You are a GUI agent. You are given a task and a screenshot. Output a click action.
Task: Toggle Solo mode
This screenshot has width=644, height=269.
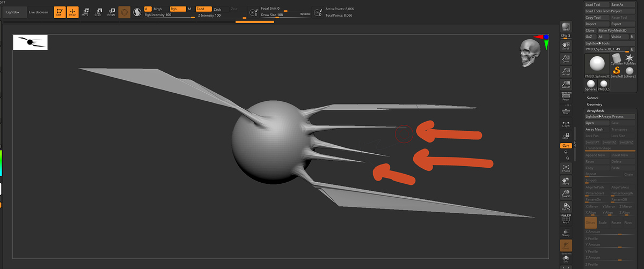point(566,259)
